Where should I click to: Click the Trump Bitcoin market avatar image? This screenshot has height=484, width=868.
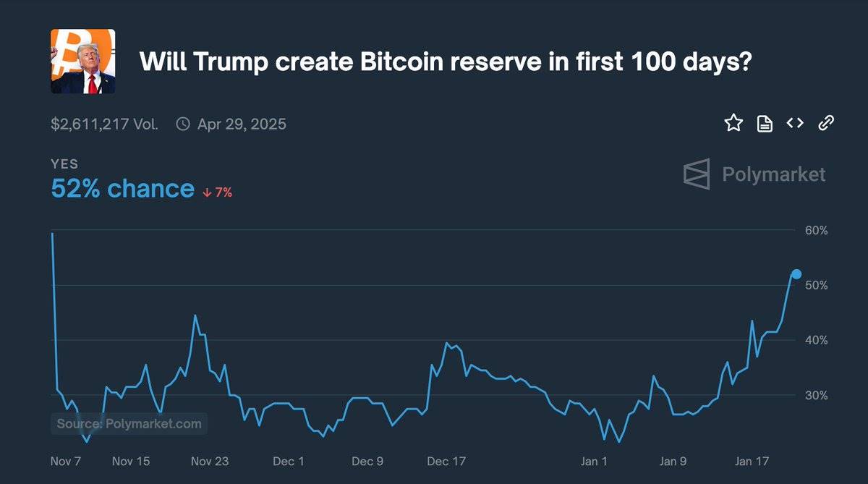pyautogui.click(x=82, y=61)
